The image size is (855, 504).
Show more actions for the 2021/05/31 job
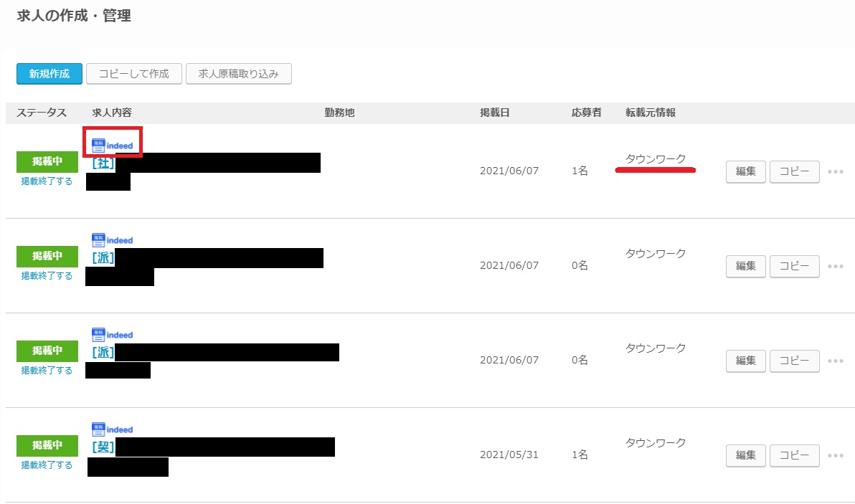835,456
